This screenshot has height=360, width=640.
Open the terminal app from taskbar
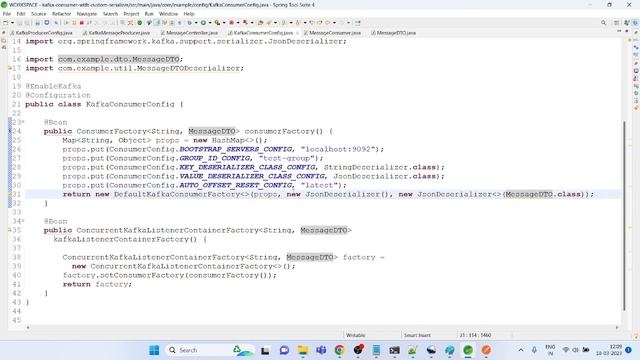tap(394, 350)
